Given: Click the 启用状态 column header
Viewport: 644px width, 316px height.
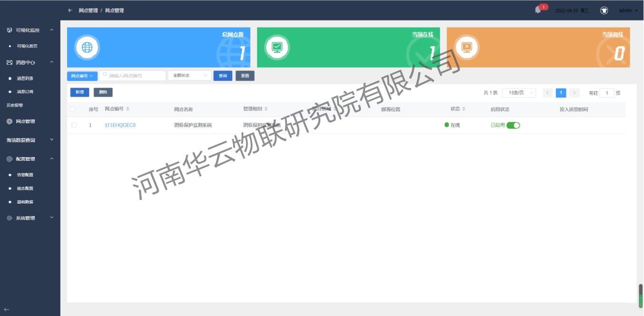Looking at the screenshot, I should (500, 109).
